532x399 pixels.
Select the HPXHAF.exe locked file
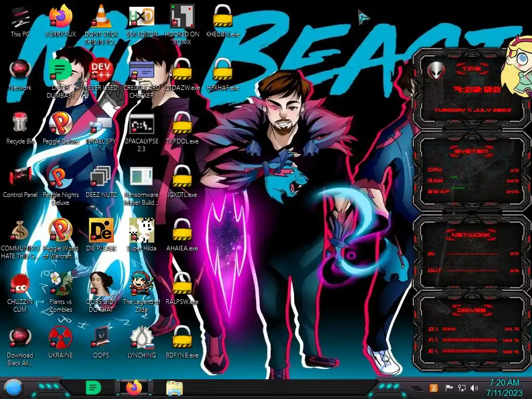[222, 75]
